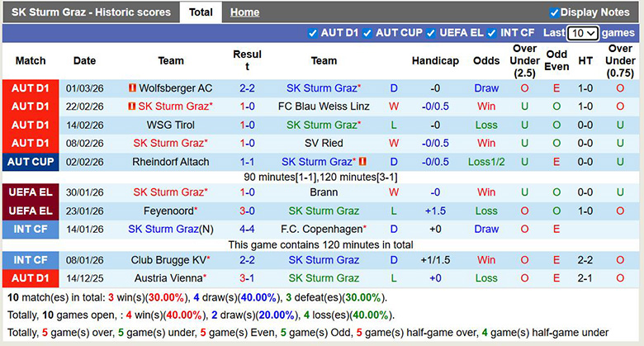Image resolution: width=644 pixels, height=346 pixels.
Task: Toggle the INT CF filter checkbox
Action: [492, 33]
